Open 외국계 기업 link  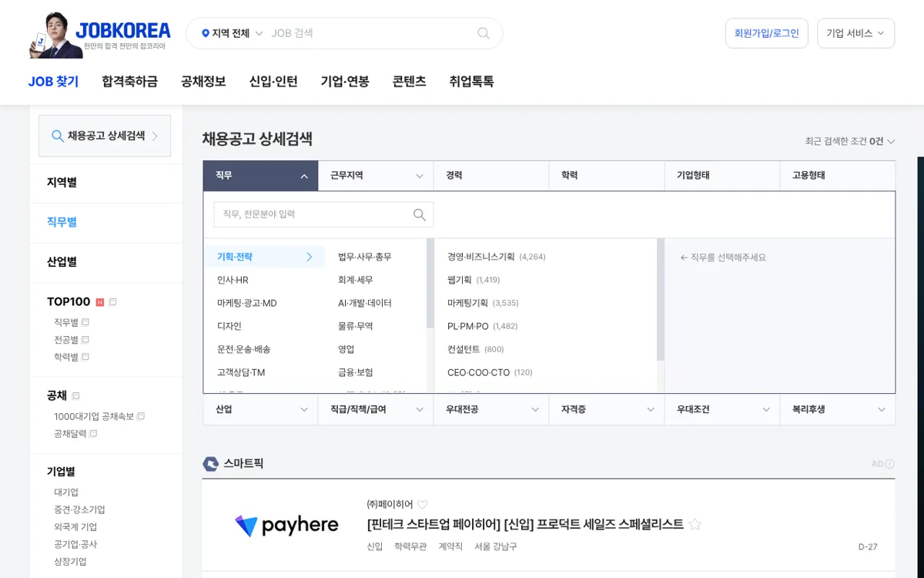(75, 527)
